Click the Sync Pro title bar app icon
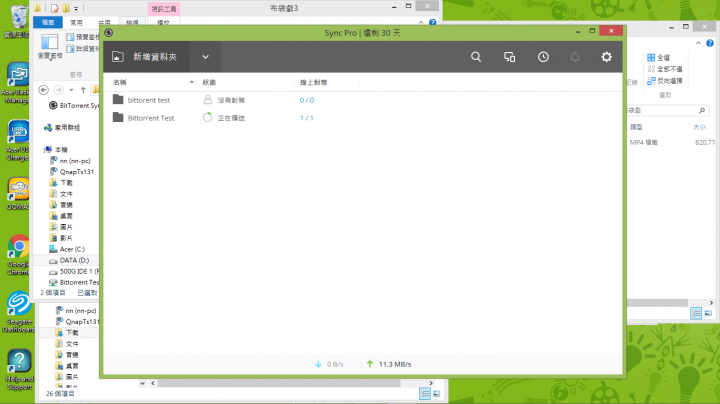This screenshot has height=404, width=720. (x=109, y=33)
